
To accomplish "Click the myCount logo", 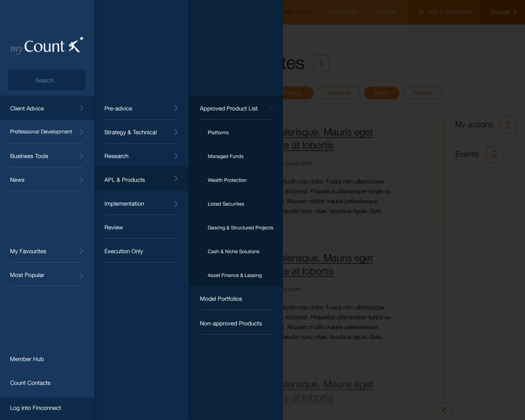I will 46,46.
